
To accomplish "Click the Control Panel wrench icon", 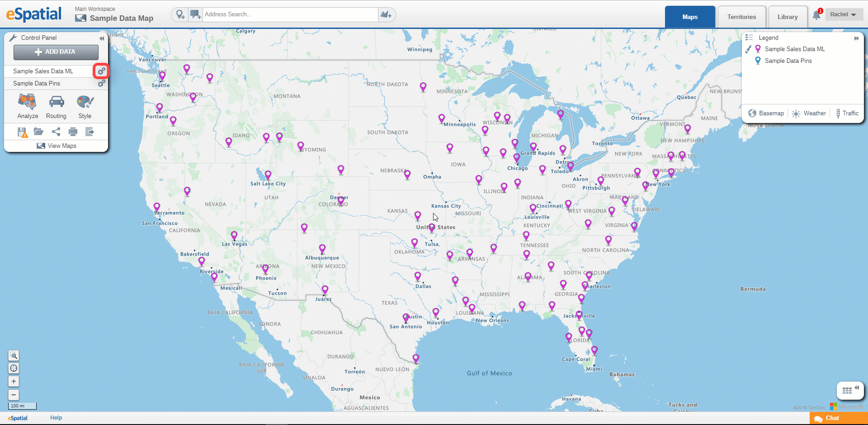I will 13,38.
